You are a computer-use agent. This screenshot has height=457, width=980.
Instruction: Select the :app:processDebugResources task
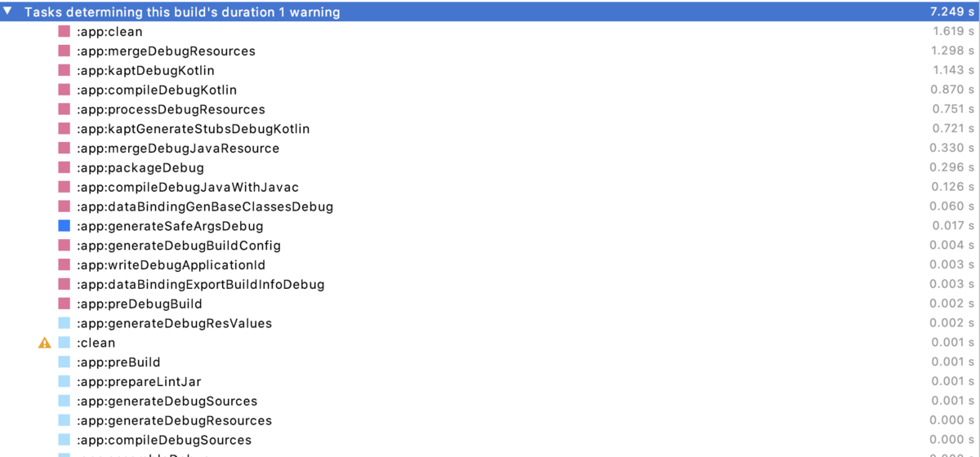[x=490, y=109]
